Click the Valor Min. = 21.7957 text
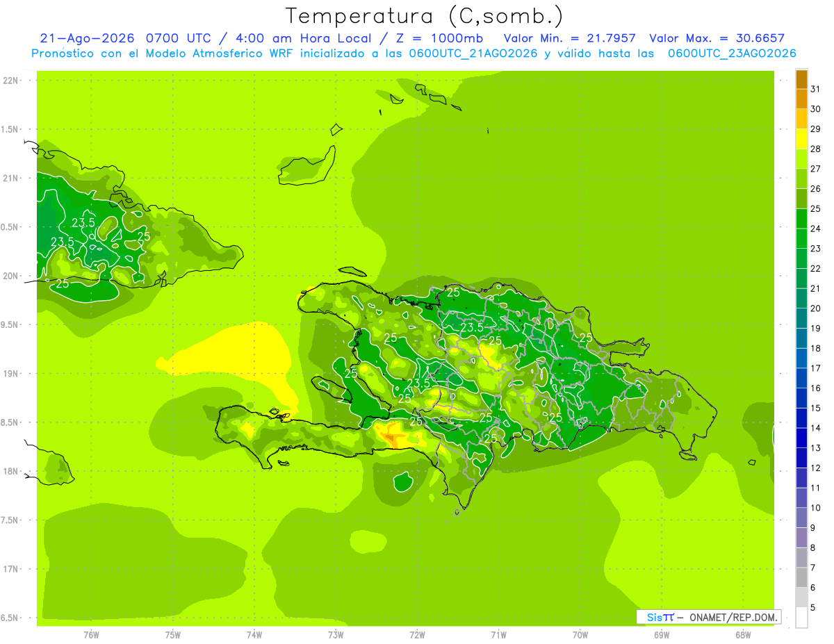 pyautogui.click(x=569, y=38)
